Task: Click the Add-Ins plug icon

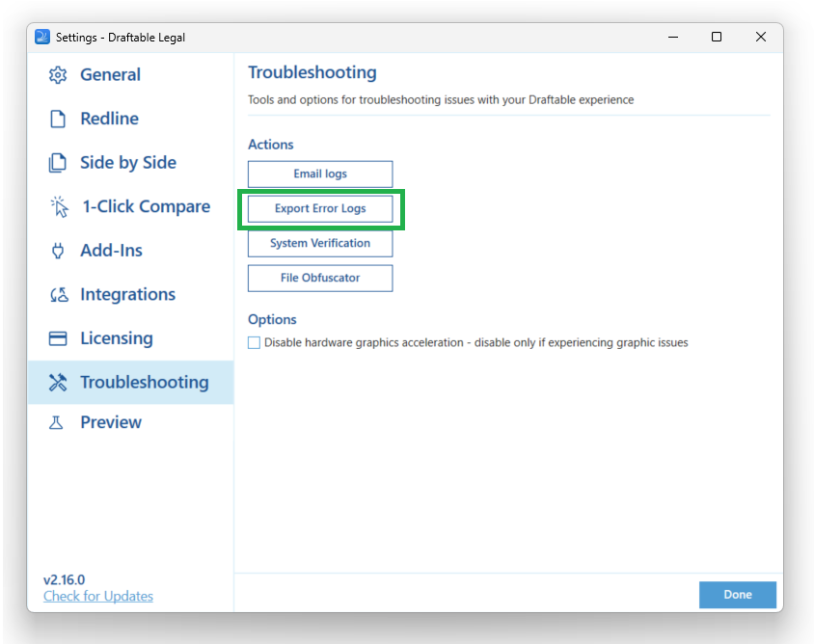Action: click(58, 251)
